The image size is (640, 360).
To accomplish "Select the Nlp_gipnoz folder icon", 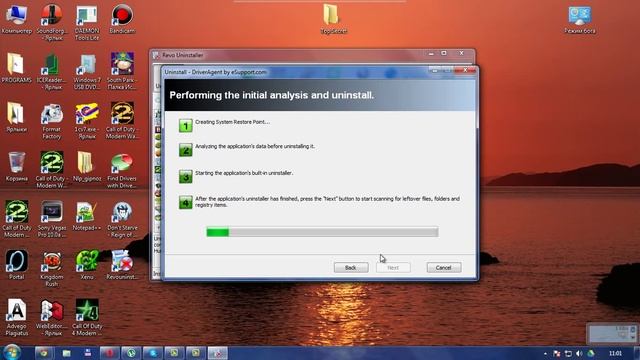I will click(87, 167).
